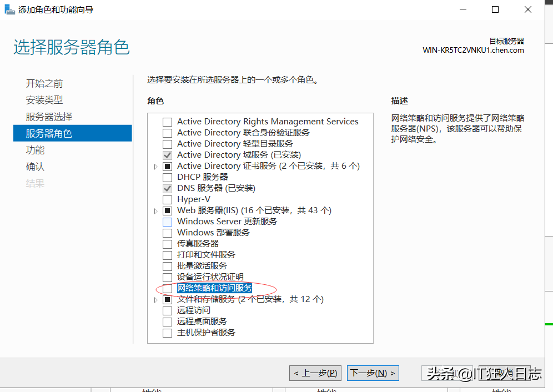The width and height of the screenshot is (553, 392).
Task: Select the 远程桌面服务 role label
Action: pyautogui.click(x=202, y=321)
